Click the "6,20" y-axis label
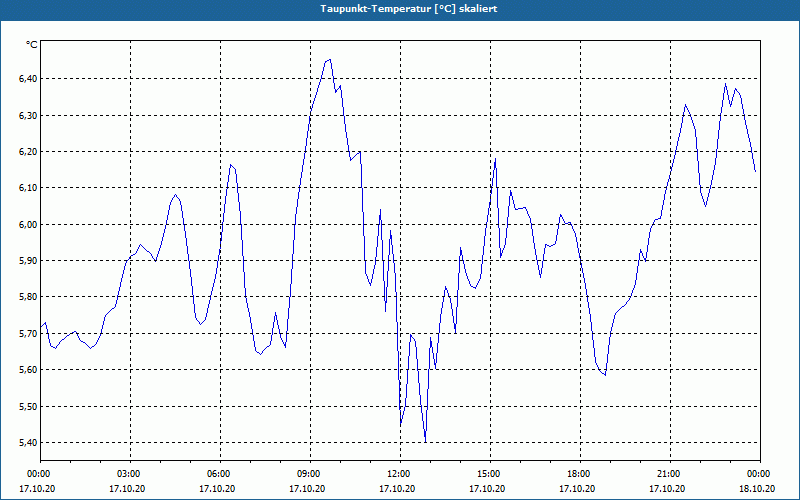 click(x=28, y=152)
